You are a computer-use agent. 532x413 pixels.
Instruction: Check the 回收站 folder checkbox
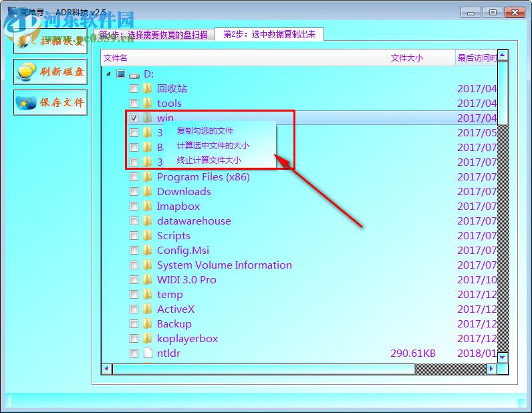[134, 89]
